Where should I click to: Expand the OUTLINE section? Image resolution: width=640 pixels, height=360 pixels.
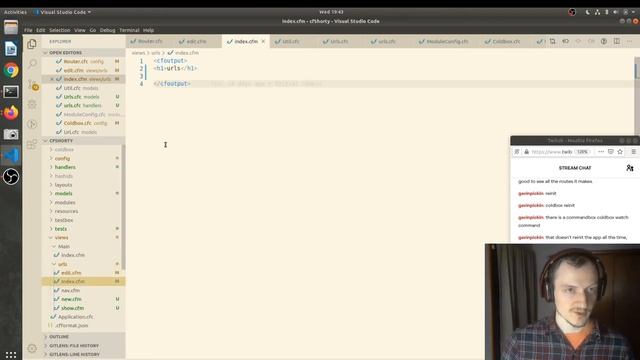coord(83,337)
